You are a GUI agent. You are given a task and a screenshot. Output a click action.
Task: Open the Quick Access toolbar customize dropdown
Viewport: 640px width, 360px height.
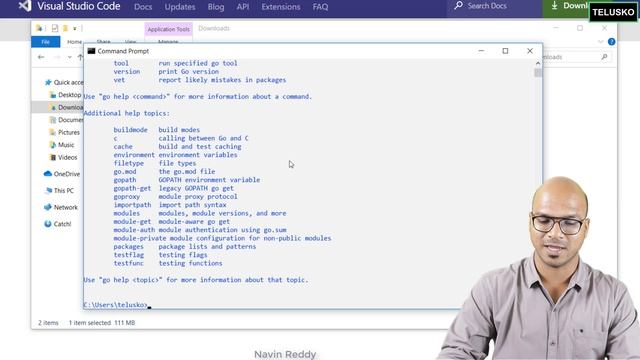[x=75, y=29]
